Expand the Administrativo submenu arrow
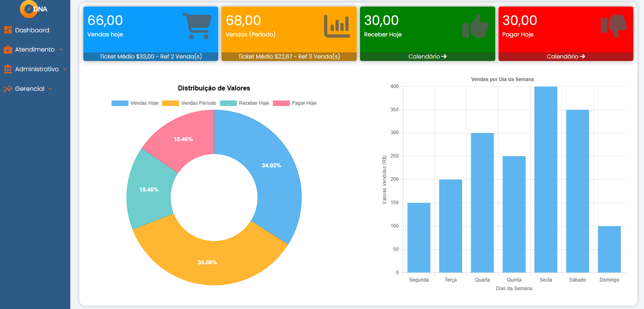Image resolution: width=644 pixels, height=309 pixels. pyautogui.click(x=65, y=70)
